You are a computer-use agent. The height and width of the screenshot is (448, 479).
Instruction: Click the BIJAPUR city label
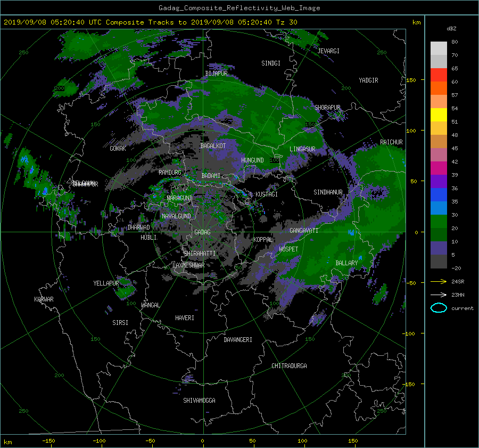click(x=216, y=74)
